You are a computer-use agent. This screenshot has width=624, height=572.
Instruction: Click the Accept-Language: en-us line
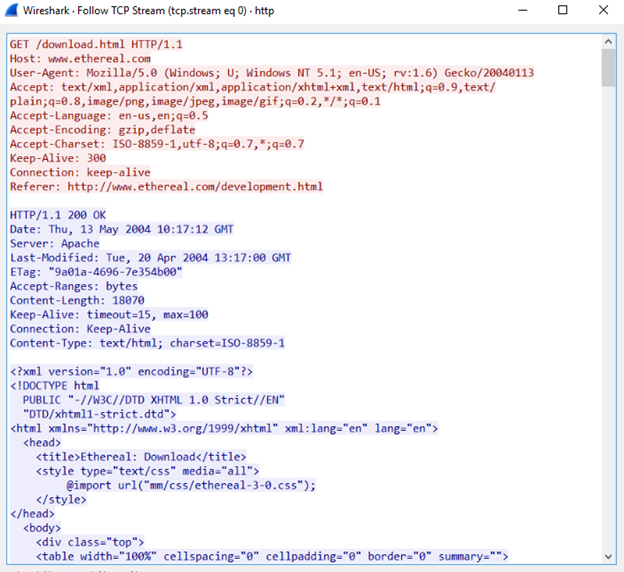click(109, 115)
